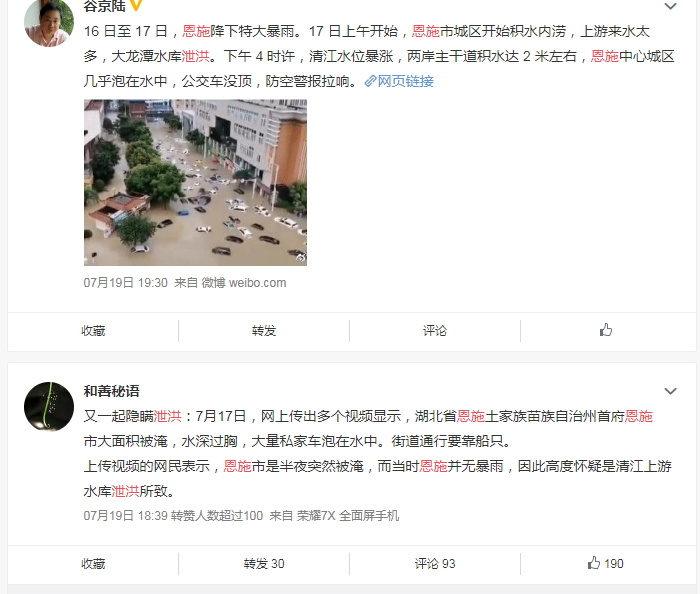Open timestamp 07月19日 18:39 link
The height and width of the screenshot is (594, 700).
[x=125, y=515]
